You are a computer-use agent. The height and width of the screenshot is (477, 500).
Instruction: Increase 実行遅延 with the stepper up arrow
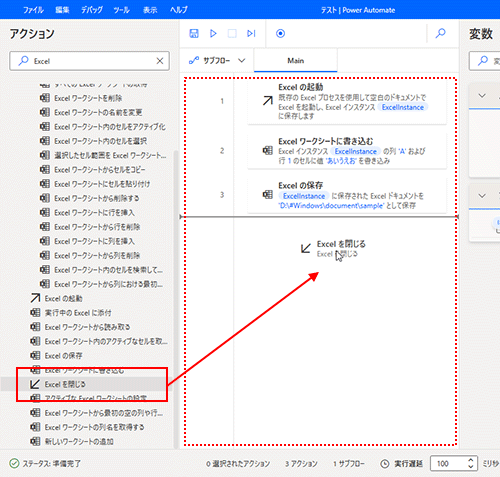pyautogui.click(x=471, y=460)
